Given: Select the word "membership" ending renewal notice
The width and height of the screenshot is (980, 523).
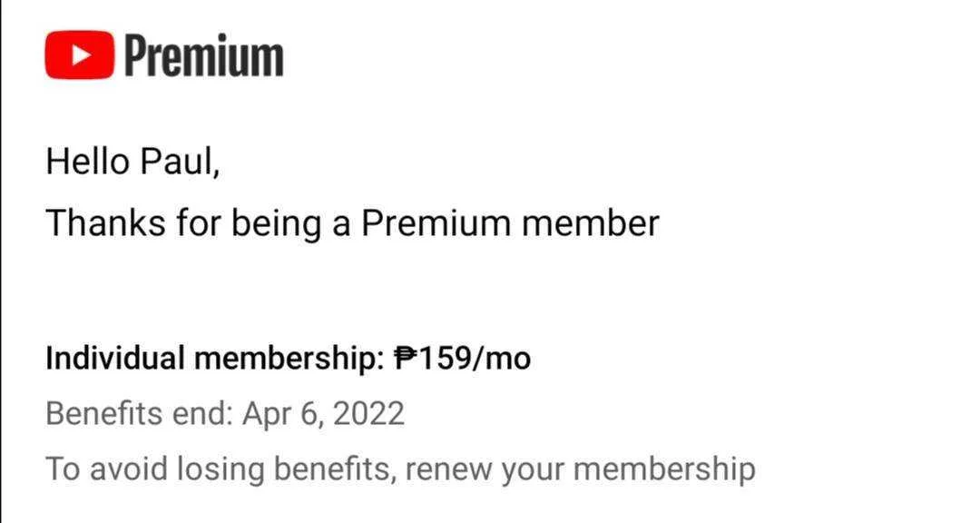Looking at the screenshot, I should click(664, 469).
